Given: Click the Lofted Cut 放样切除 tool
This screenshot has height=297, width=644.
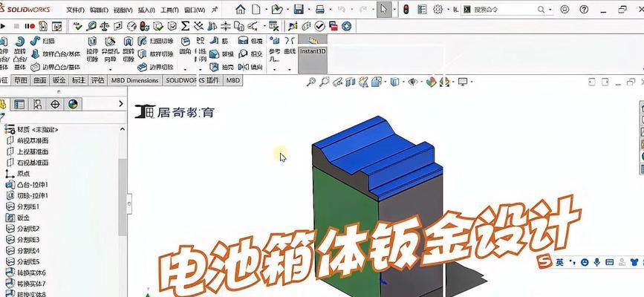Looking at the screenshot, I should (x=155, y=53).
